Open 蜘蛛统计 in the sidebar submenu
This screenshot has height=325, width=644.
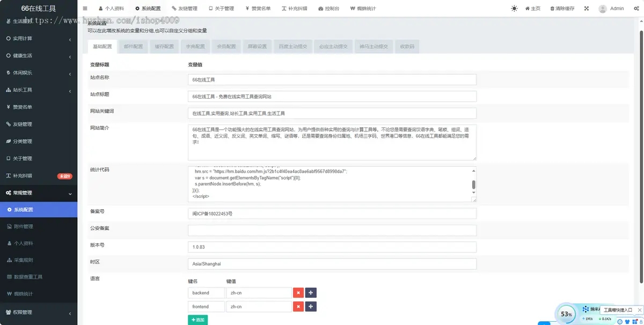tap(39, 294)
